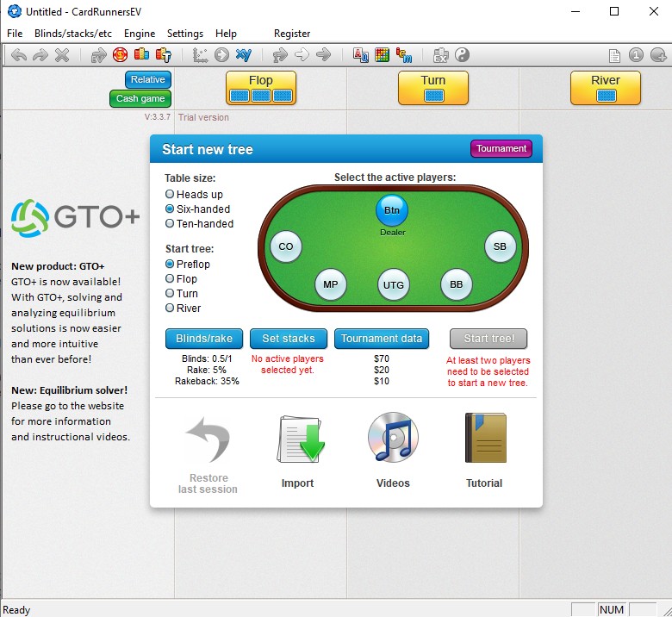Click the EX export icon
This screenshot has width=672, height=617.
pyautogui.click(x=440, y=55)
